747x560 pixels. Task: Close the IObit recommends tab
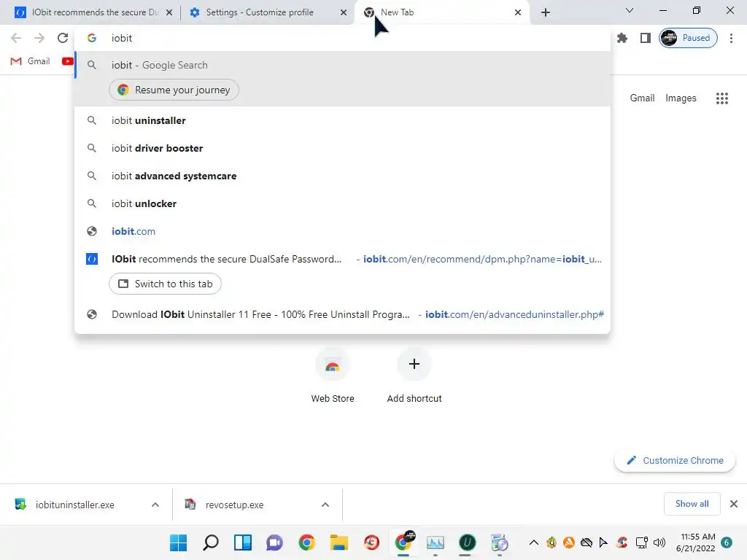pos(169,12)
